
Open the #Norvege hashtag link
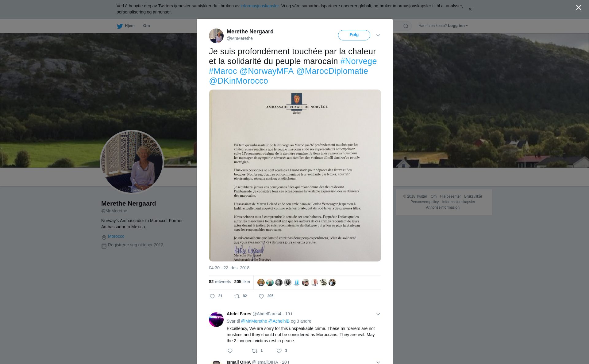358,61
